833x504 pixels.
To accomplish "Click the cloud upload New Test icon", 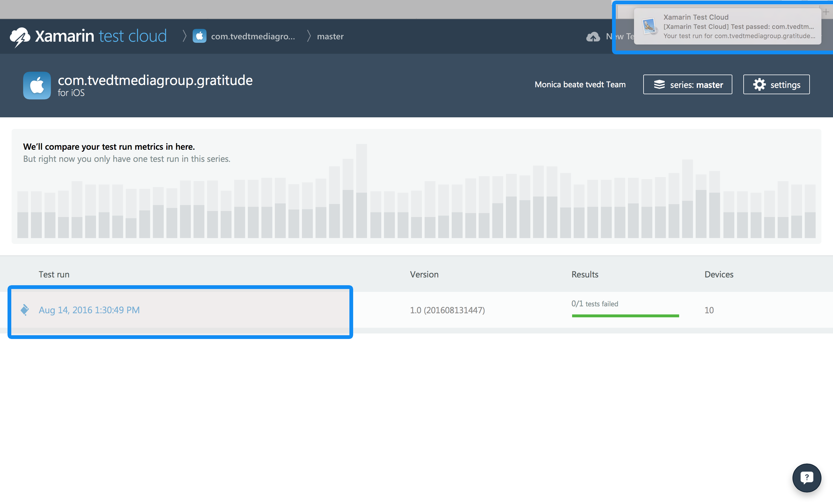I will click(x=593, y=36).
